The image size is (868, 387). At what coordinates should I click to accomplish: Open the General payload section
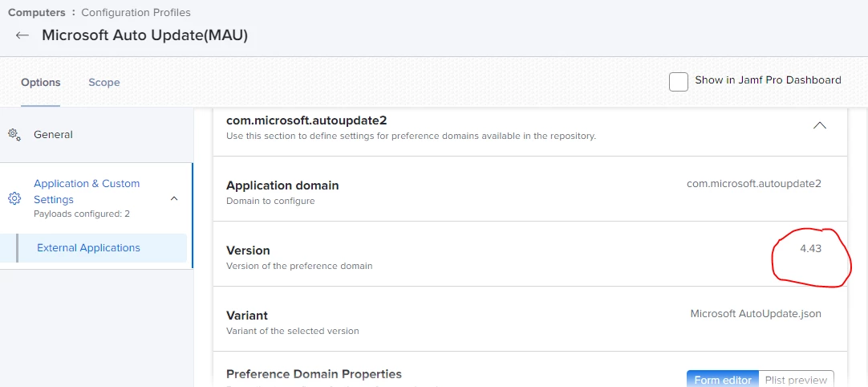[53, 135]
